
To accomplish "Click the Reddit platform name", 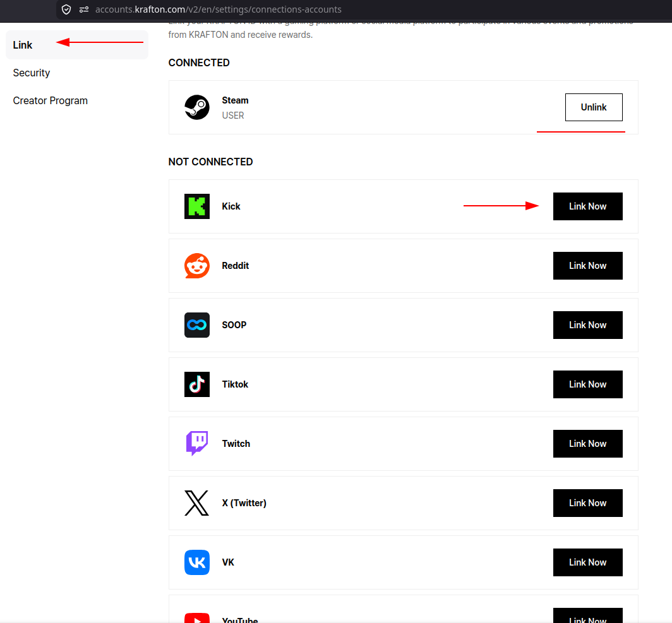I will pyautogui.click(x=236, y=266).
